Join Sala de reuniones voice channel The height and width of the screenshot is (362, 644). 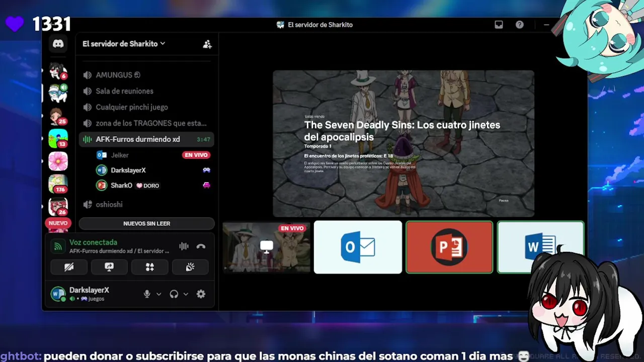(147, 91)
